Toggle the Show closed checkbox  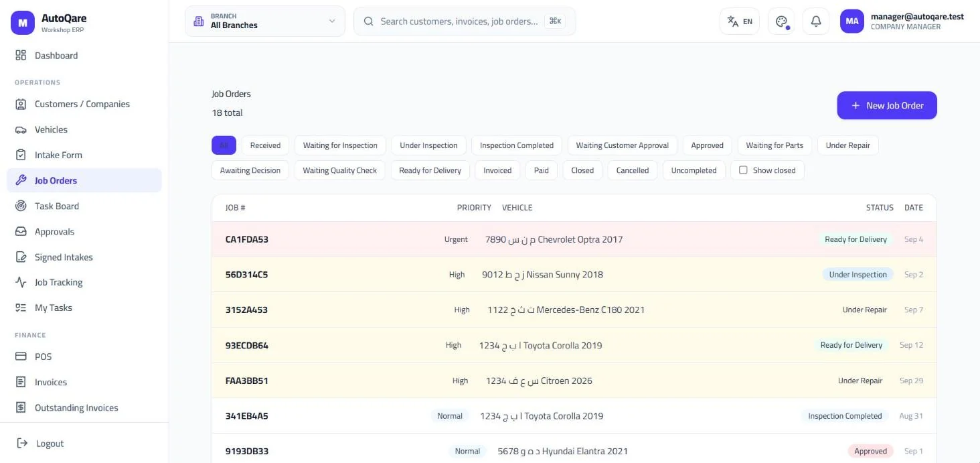tap(743, 170)
